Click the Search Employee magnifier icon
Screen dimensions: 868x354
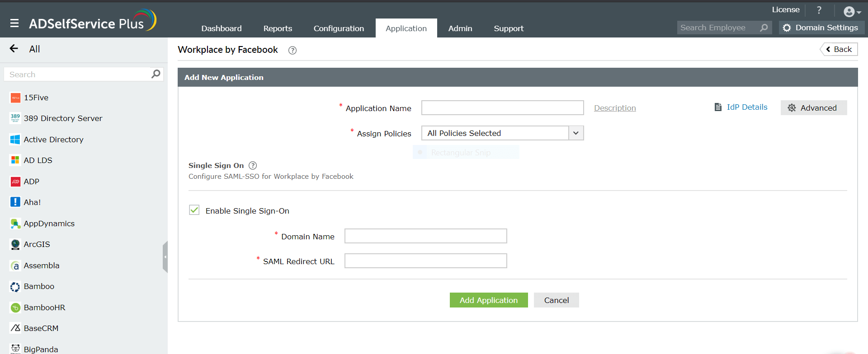(x=764, y=28)
